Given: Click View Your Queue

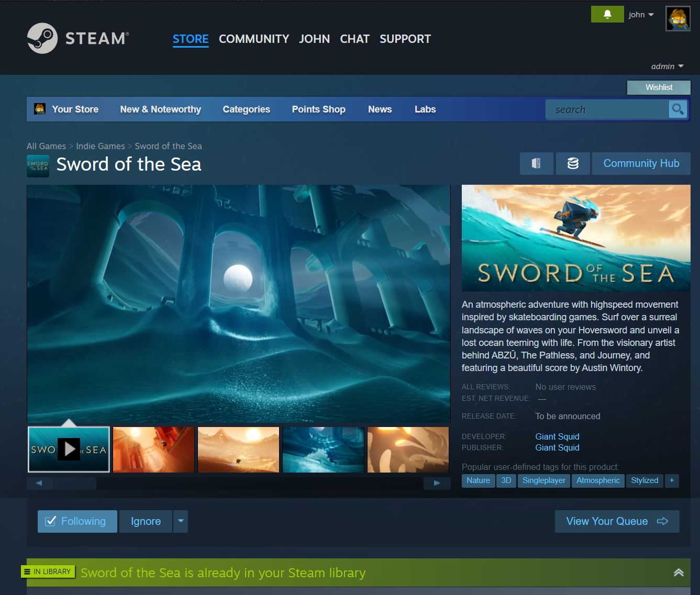Looking at the screenshot, I should (x=617, y=521).
